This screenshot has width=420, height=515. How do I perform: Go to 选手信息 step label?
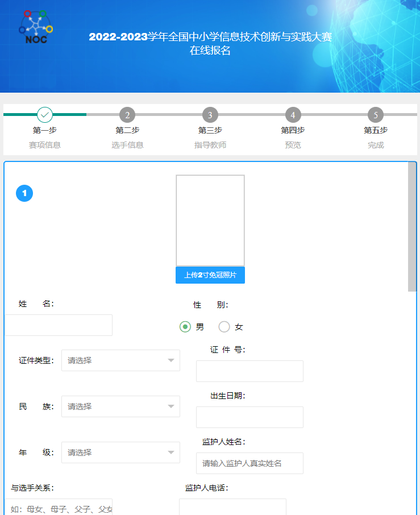click(x=127, y=145)
